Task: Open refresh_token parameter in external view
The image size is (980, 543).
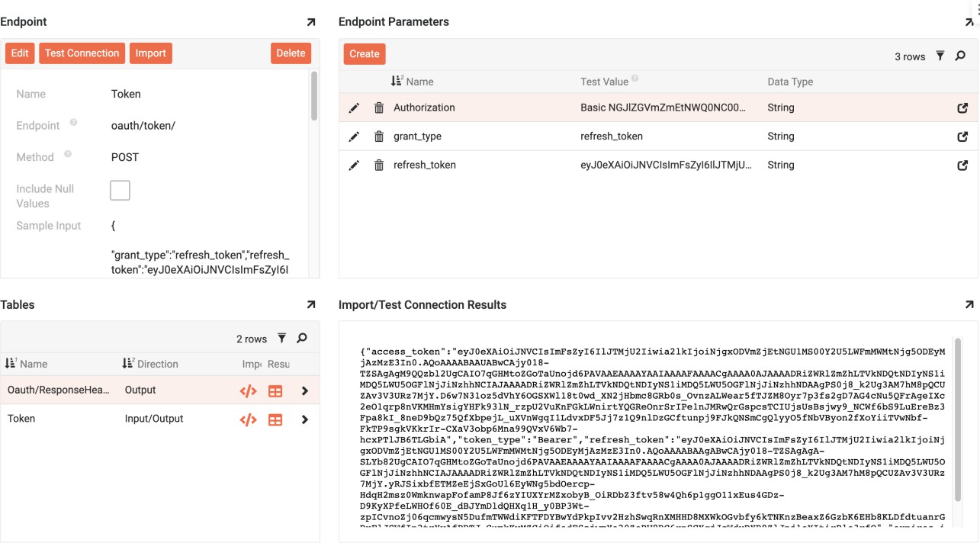Action: [962, 165]
